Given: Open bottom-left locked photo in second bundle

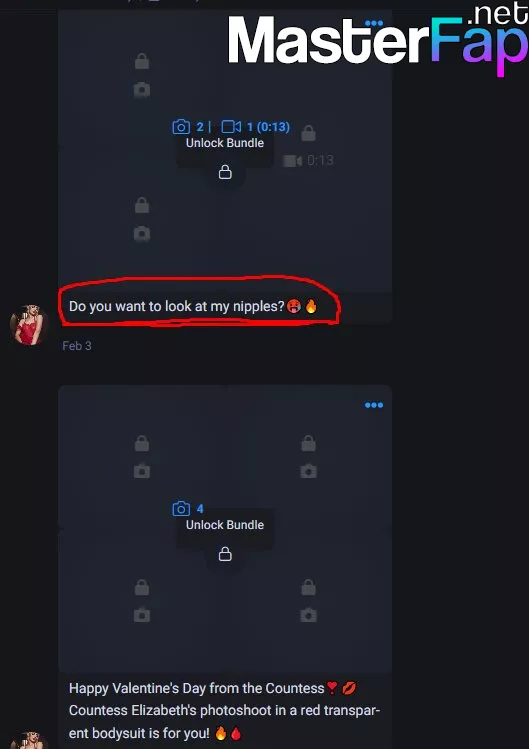Looking at the screenshot, I should (142, 601).
